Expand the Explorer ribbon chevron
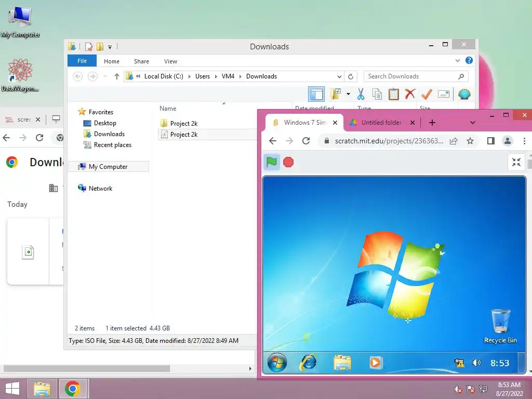This screenshot has width=532, height=399. (457, 60)
